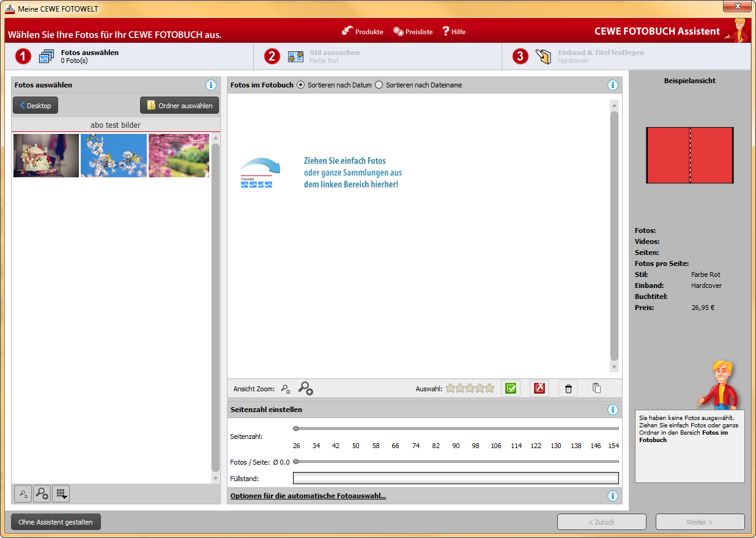Open Optionen für die automatische Fotoauswahl

point(308,496)
